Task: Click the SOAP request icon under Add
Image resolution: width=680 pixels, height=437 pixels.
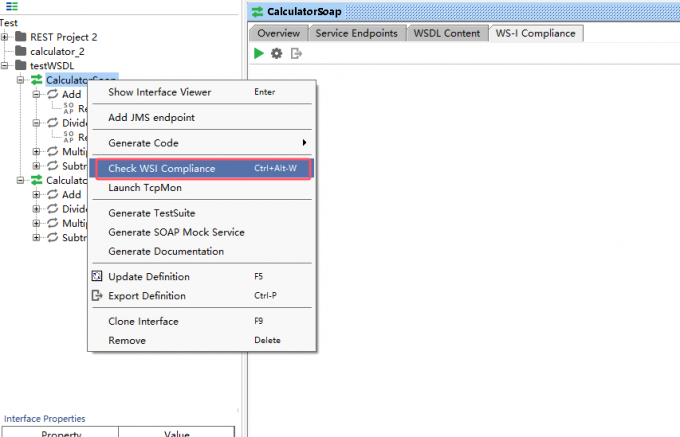Action: click(x=69, y=108)
